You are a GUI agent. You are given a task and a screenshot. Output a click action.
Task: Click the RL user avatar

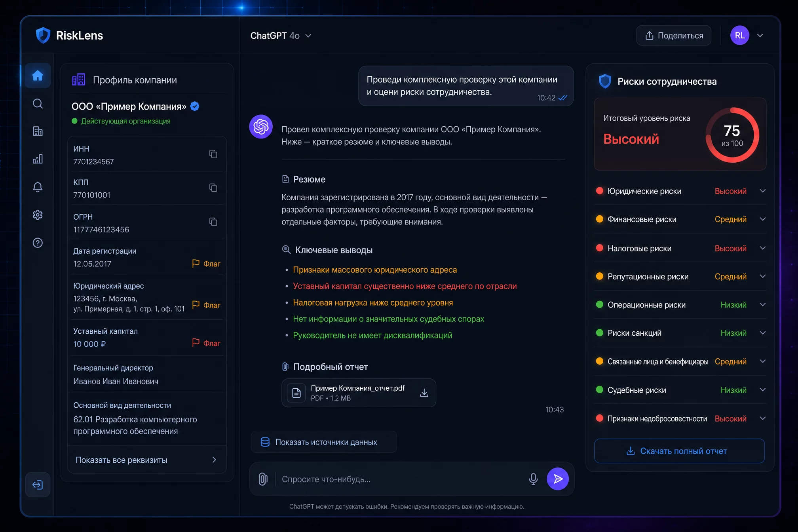[x=739, y=35]
